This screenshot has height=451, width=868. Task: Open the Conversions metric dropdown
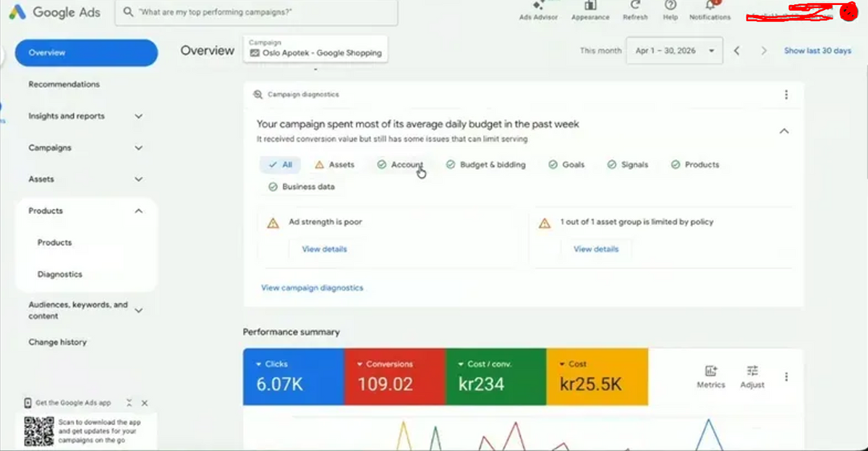point(384,364)
